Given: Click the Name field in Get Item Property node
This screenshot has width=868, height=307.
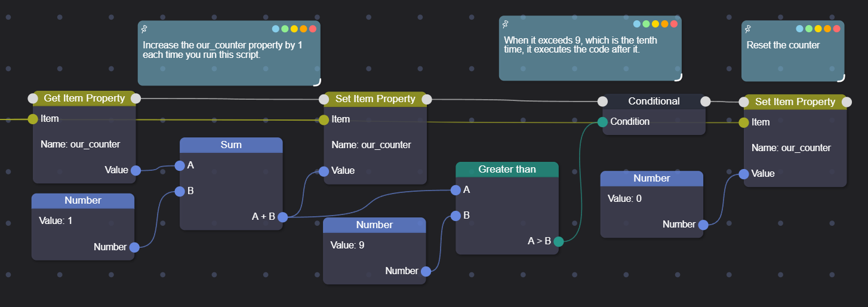Looking at the screenshot, I should tap(80, 145).
